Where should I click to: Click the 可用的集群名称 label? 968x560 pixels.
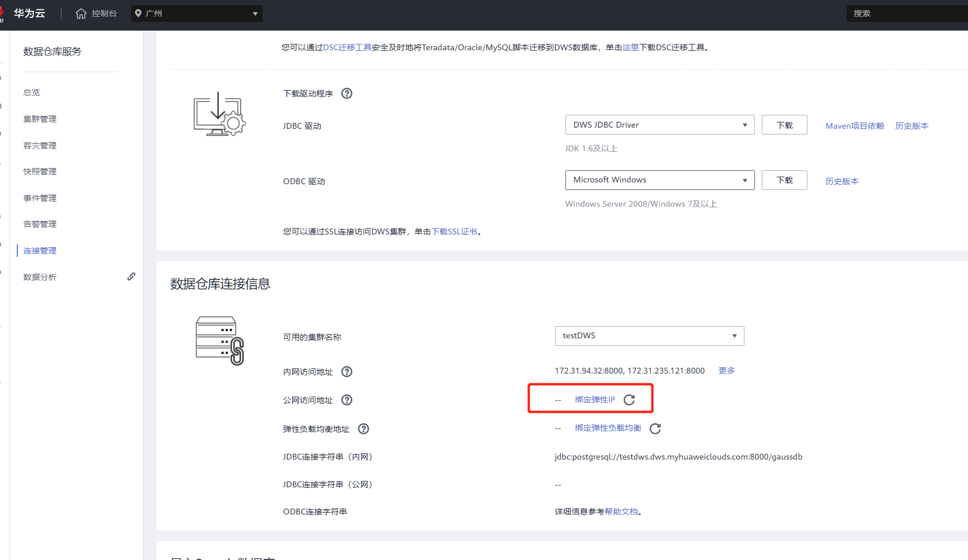(x=312, y=337)
